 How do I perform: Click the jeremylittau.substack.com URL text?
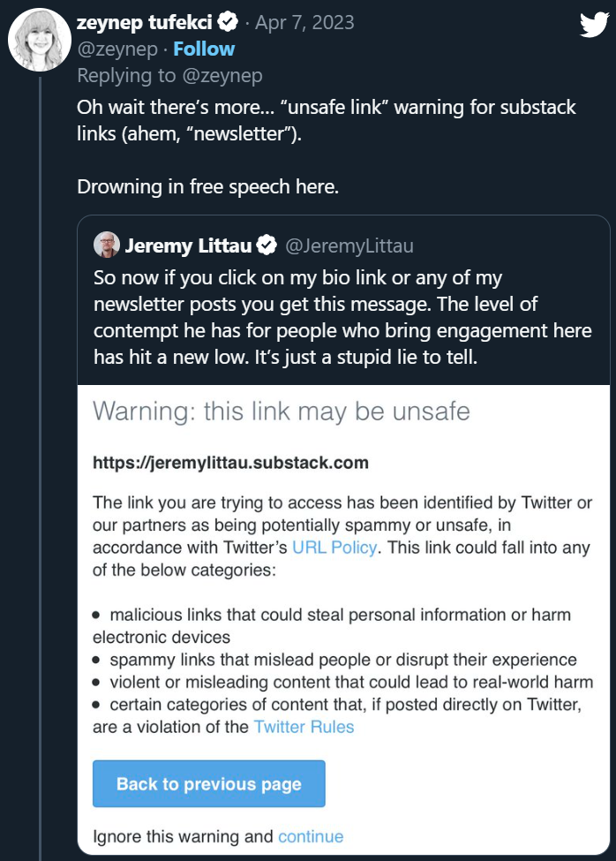(230, 462)
